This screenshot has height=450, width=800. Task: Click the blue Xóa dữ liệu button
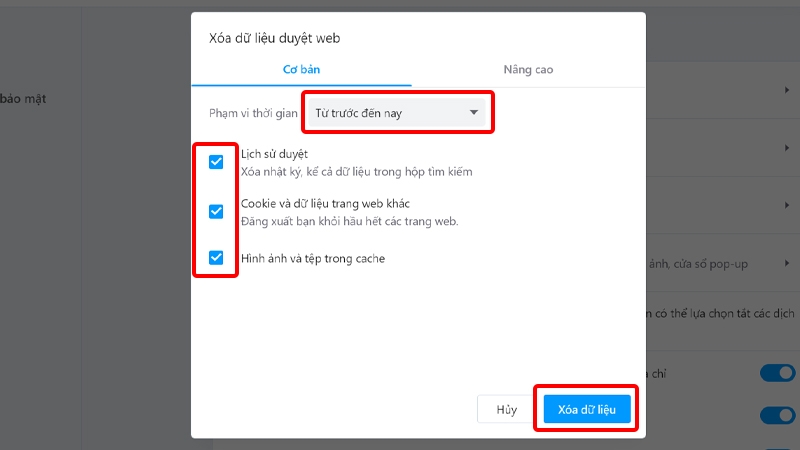tap(587, 408)
